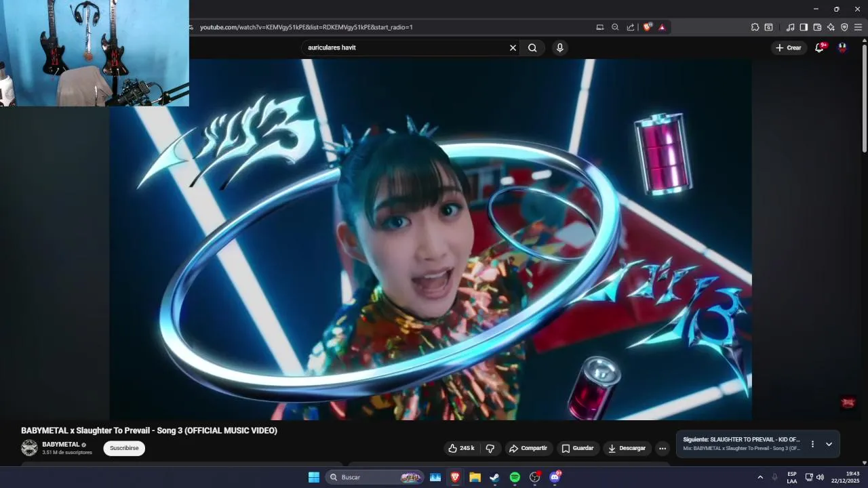The image size is (868, 488).
Task: Clear the YouTube search box text
Action: pos(513,47)
